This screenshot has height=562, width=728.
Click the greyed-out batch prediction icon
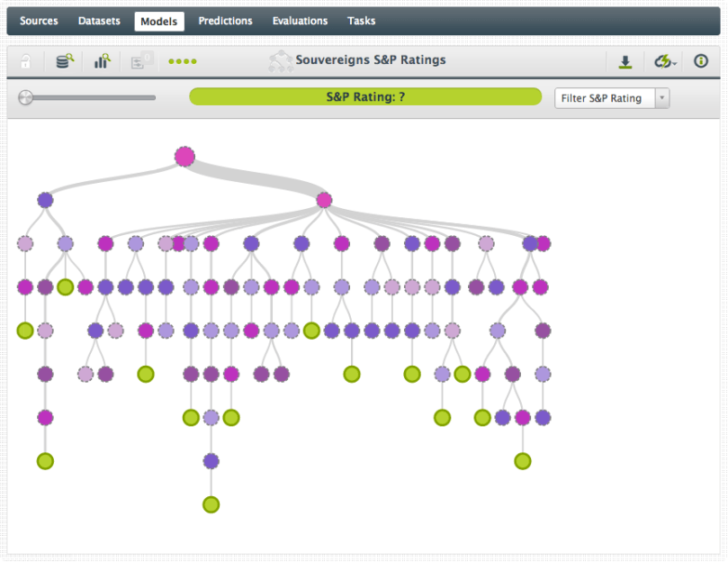click(142, 61)
